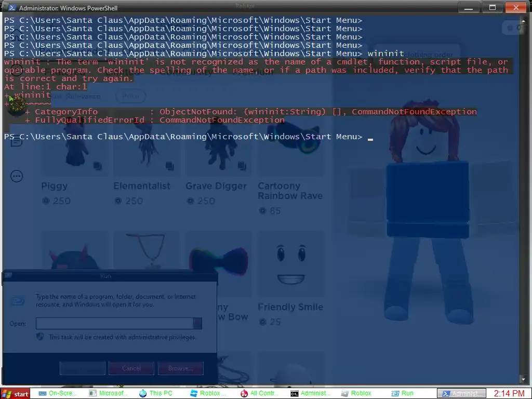Image resolution: width=532 pixels, height=399 pixels.
Task: Click the rainbow bow tie thumbnail in Roblox
Action: (218, 261)
